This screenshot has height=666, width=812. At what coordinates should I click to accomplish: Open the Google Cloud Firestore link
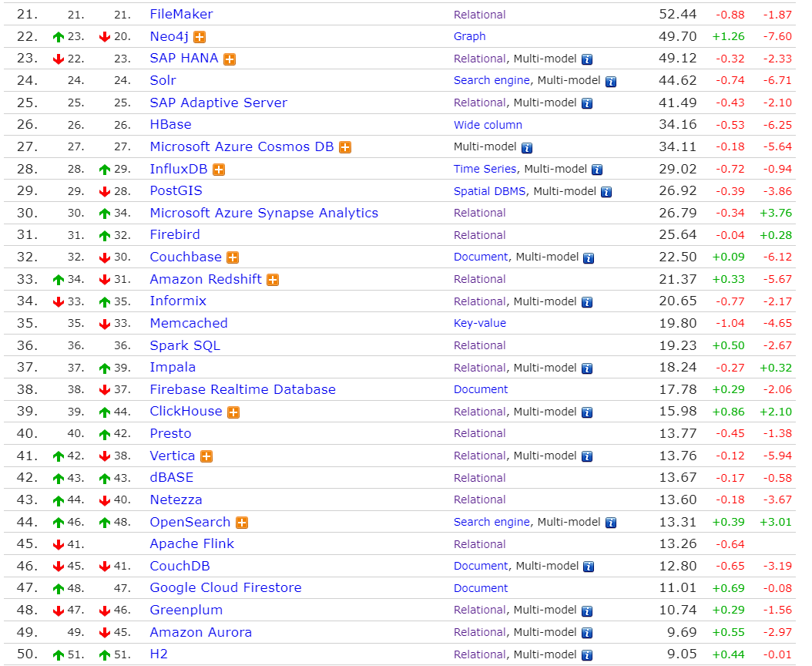pos(226,587)
